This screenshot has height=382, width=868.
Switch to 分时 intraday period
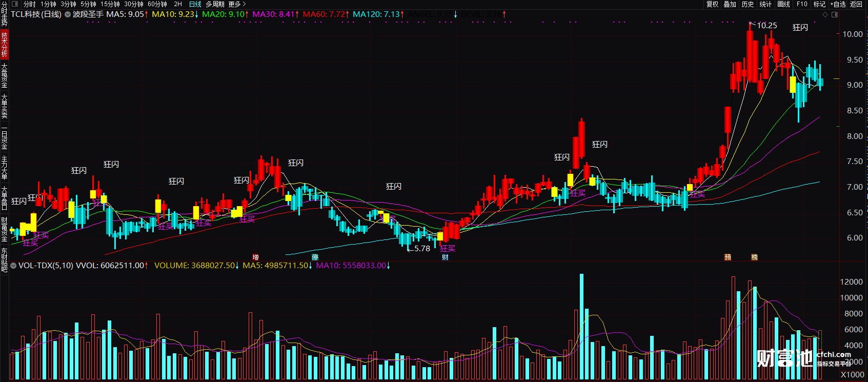click(x=29, y=4)
